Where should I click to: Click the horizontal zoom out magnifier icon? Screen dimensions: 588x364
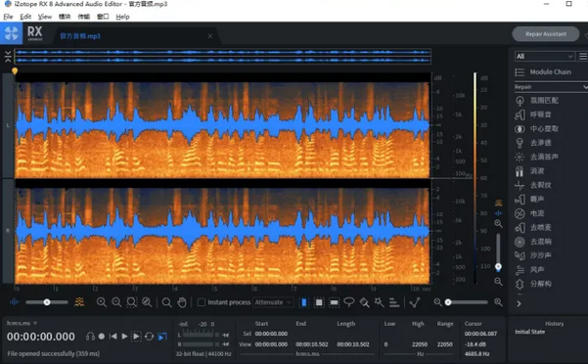tap(116, 302)
